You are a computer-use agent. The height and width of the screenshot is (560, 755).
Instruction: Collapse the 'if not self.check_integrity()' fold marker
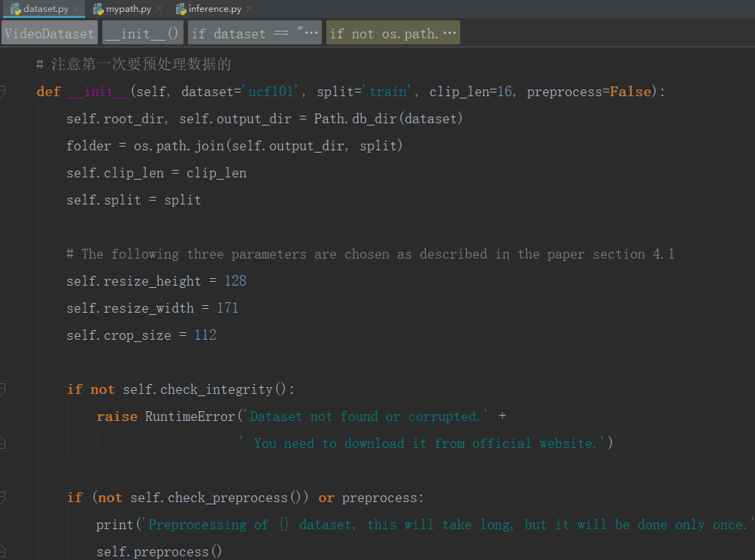click(x=2, y=389)
